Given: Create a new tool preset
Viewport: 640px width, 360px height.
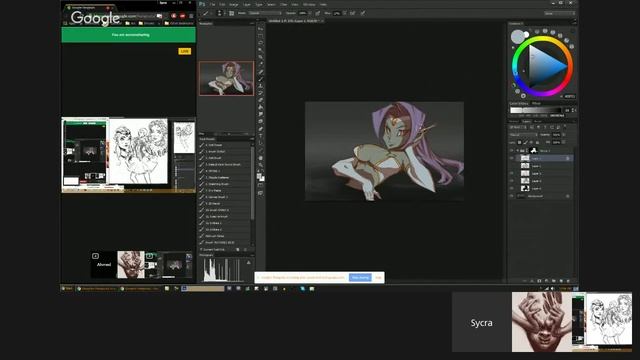Looking at the screenshot, I should tap(238, 249).
